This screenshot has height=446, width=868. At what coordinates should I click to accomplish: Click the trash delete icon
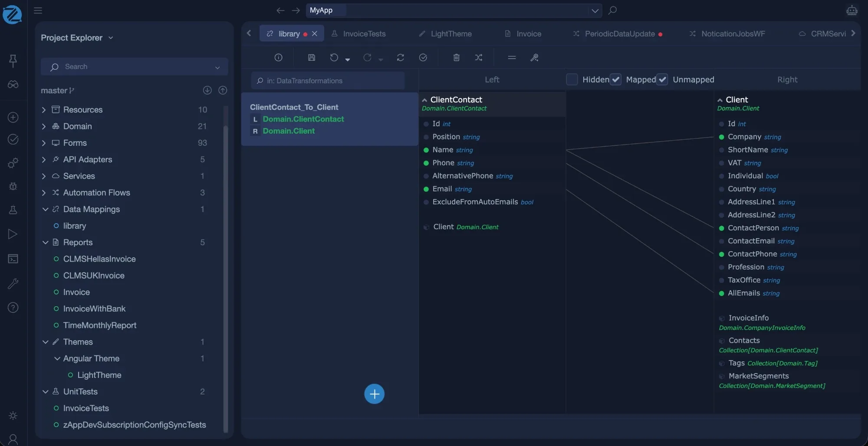point(456,57)
